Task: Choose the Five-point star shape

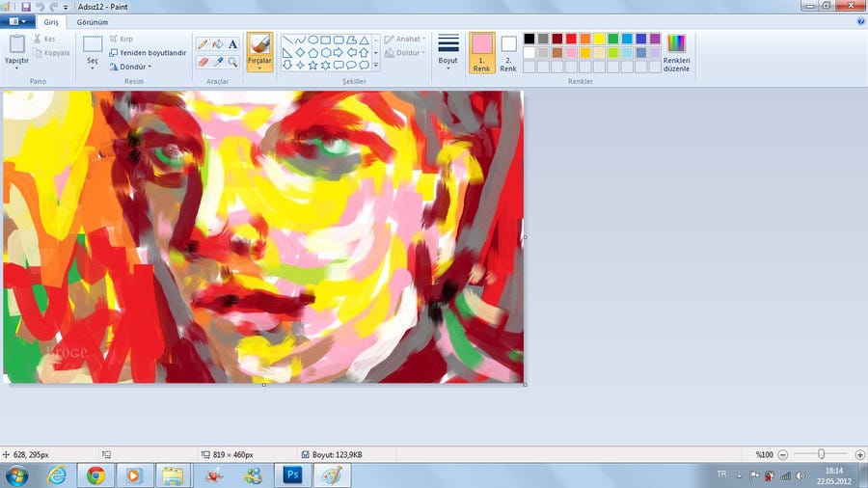Action: 312,65
